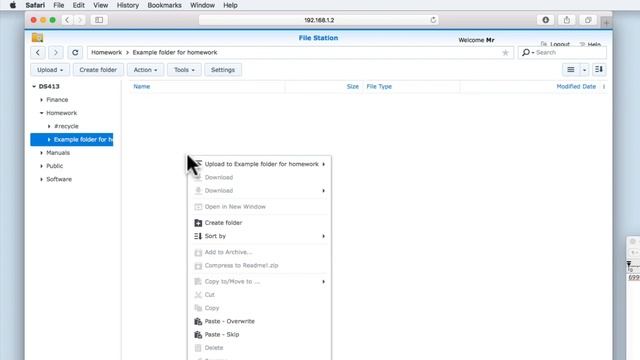Collapse the DS413 tree root
Viewport: 640px width, 360px height.
[x=34, y=87]
